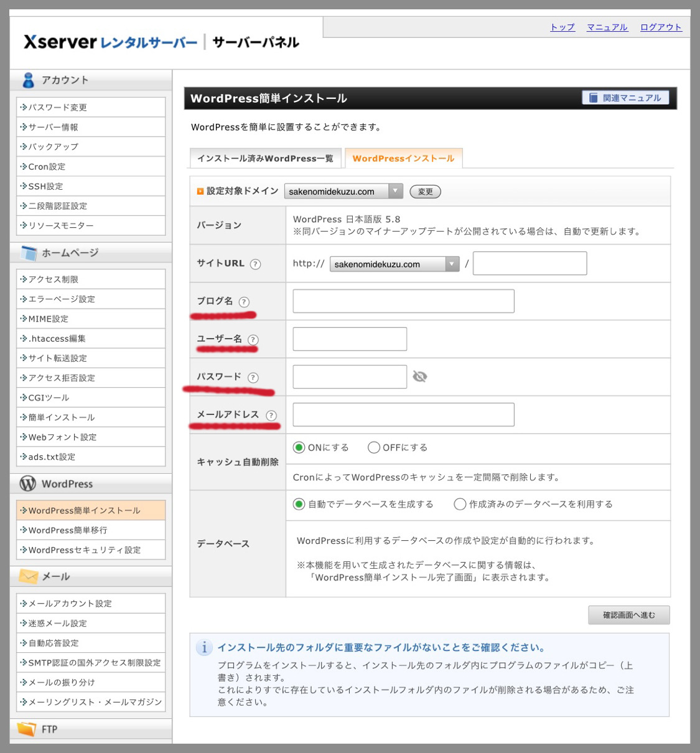The image size is (700, 753).
Task: Open メールアカウント設定 in the sidebar
Action: pyautogui.click(x=91, y=604)
